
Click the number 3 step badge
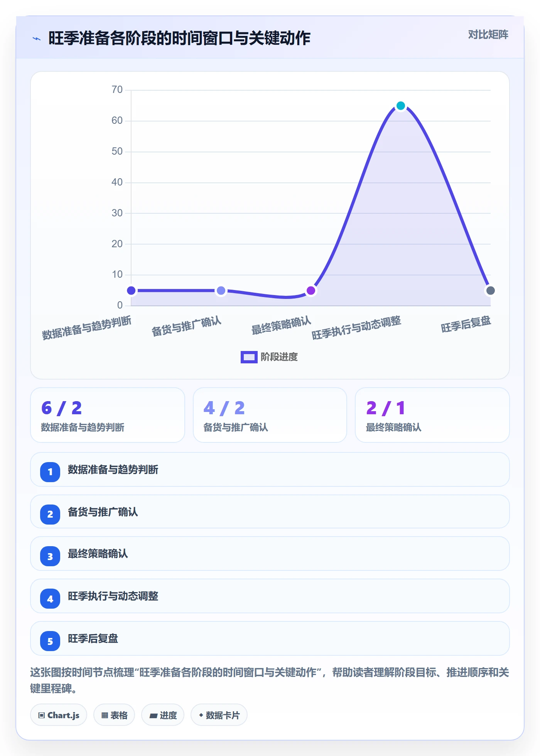coord(50,557)
